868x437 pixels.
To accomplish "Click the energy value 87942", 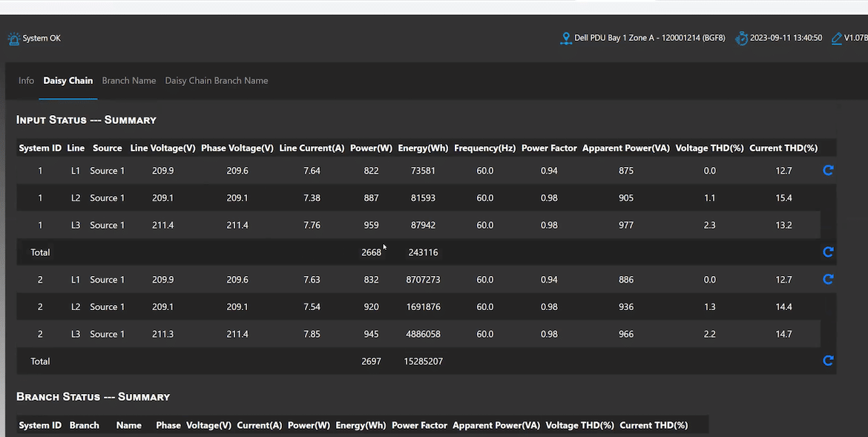I will pos(423,225).
